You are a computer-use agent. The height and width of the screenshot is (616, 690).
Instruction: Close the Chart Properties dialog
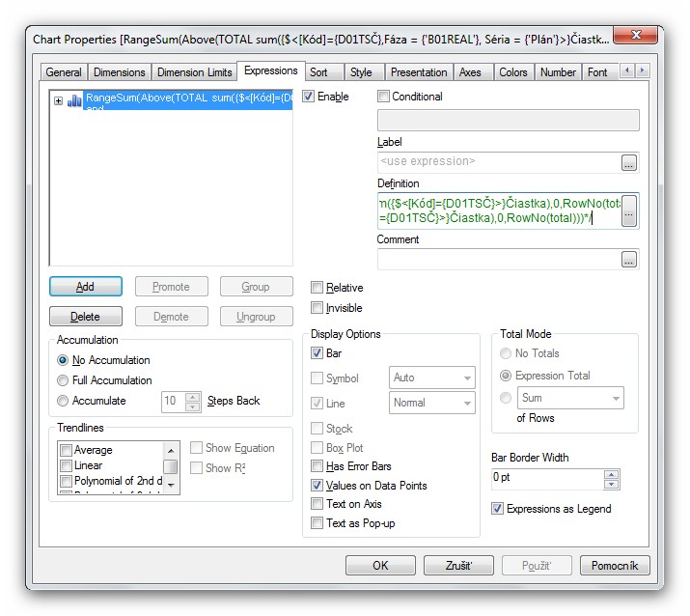coord(635,35)
